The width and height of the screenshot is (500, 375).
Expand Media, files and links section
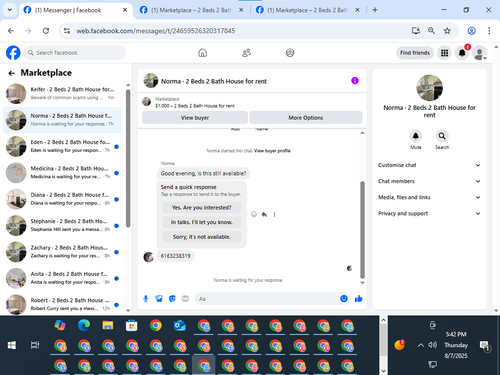click(430, 197)
